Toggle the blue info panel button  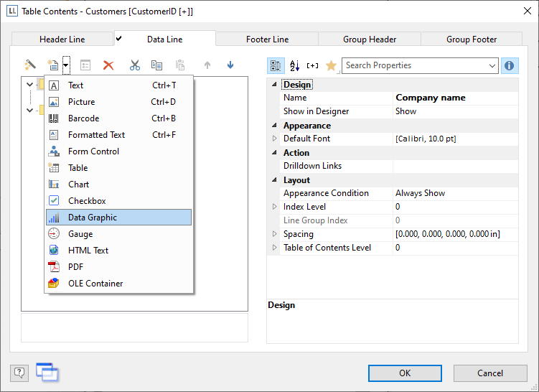click(510, 66)
